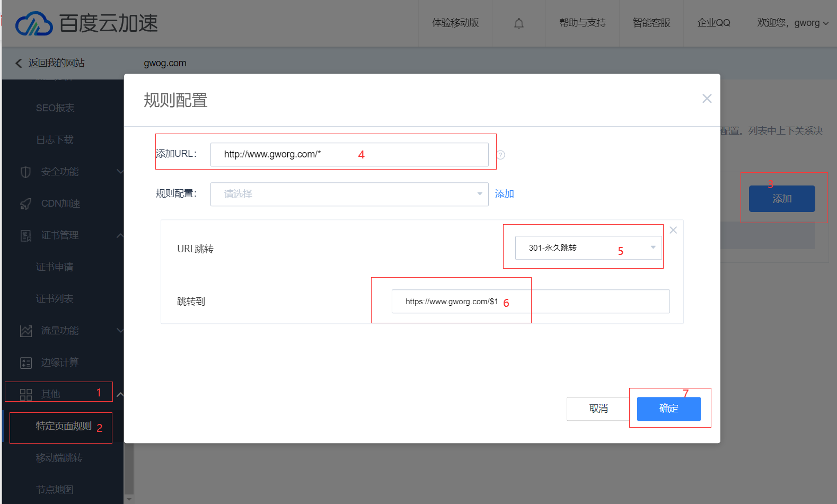Close the 规则配置 dialog
This screenshot has height=504, width=837.
(707, 99)
